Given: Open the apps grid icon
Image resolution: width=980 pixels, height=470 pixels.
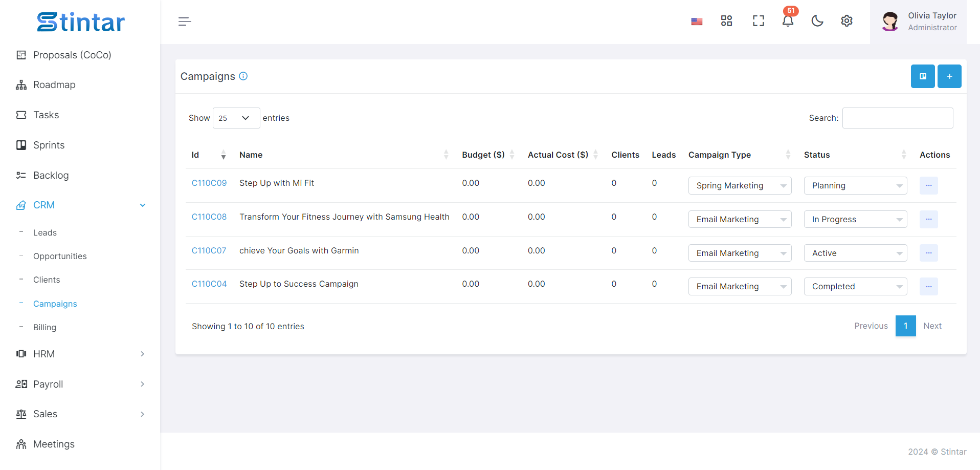Looking at the screenshot, I should click(x=726, y=21).
